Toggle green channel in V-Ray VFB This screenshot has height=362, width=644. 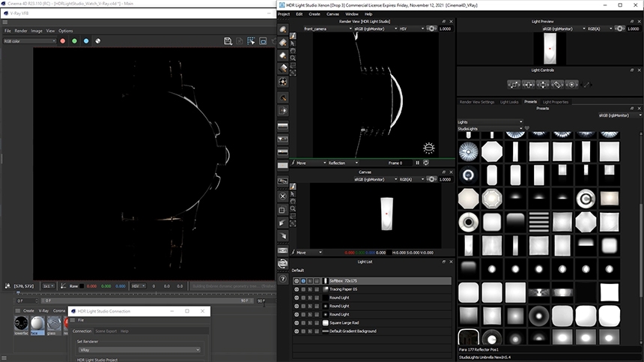point(74,41)
